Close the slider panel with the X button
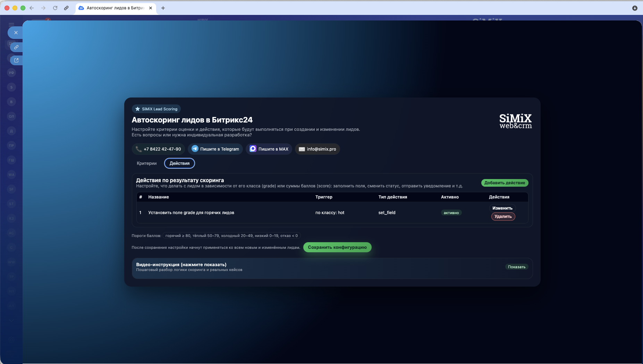 point(16,33)
